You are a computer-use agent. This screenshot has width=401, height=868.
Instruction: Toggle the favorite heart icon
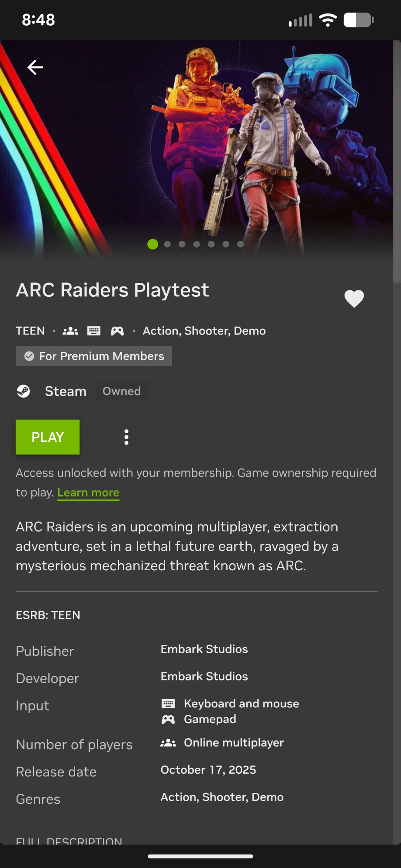354,299
